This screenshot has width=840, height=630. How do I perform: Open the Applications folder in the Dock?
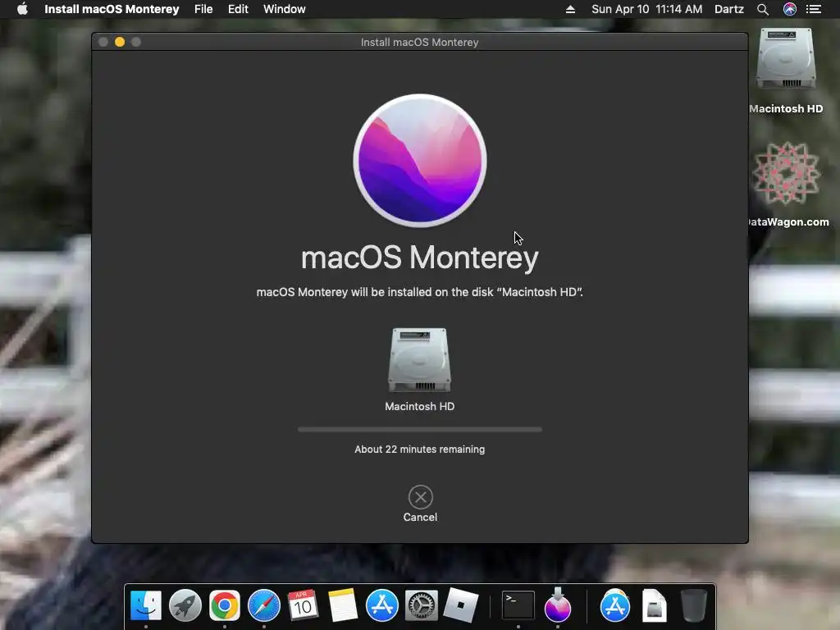click(x=615, y=605)
